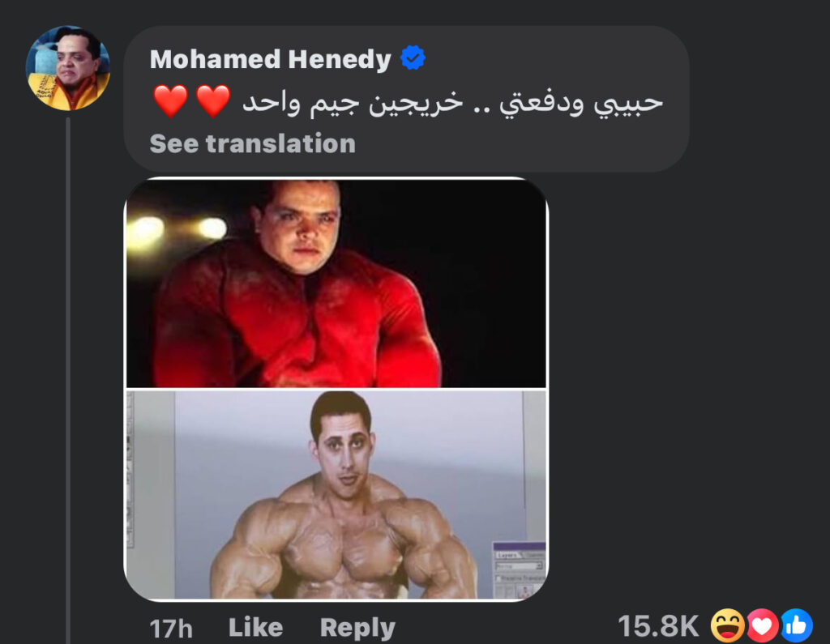The height and width of the screenshot is (644, 830).
Task: Click See translation under the comment
Action: (x=253, y=143)
